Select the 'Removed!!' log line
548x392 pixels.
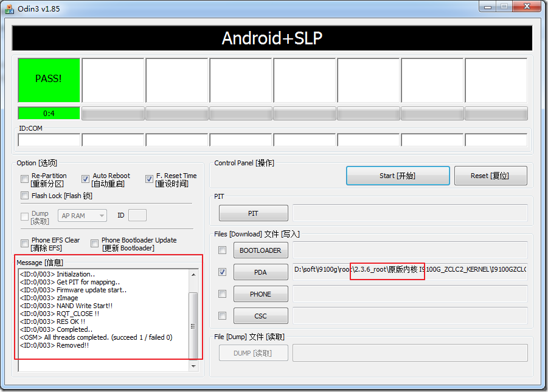point(54,345)
